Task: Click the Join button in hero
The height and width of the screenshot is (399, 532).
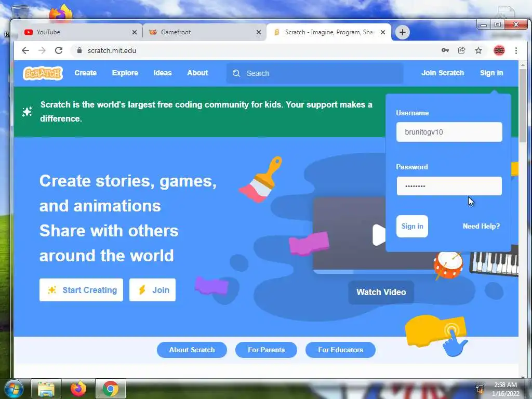Action: (152, 290)
